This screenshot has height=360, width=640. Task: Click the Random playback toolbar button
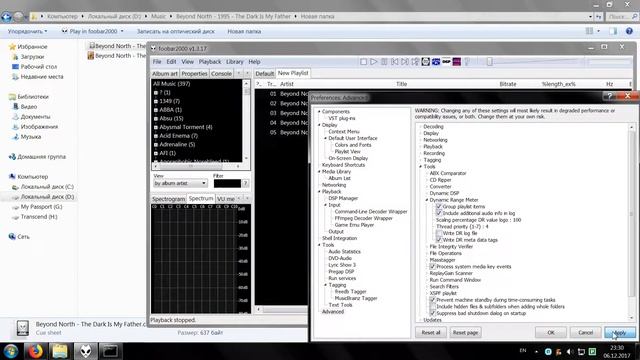pyautogui.click(x=415, y=62)
